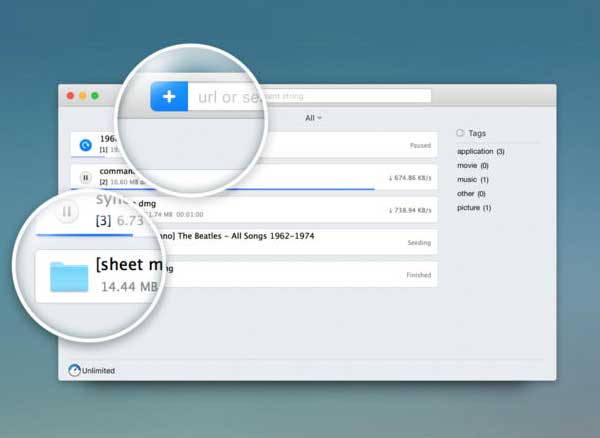Close the window with red button
Viewport: 600px width, 438px height.
[70, 96]
